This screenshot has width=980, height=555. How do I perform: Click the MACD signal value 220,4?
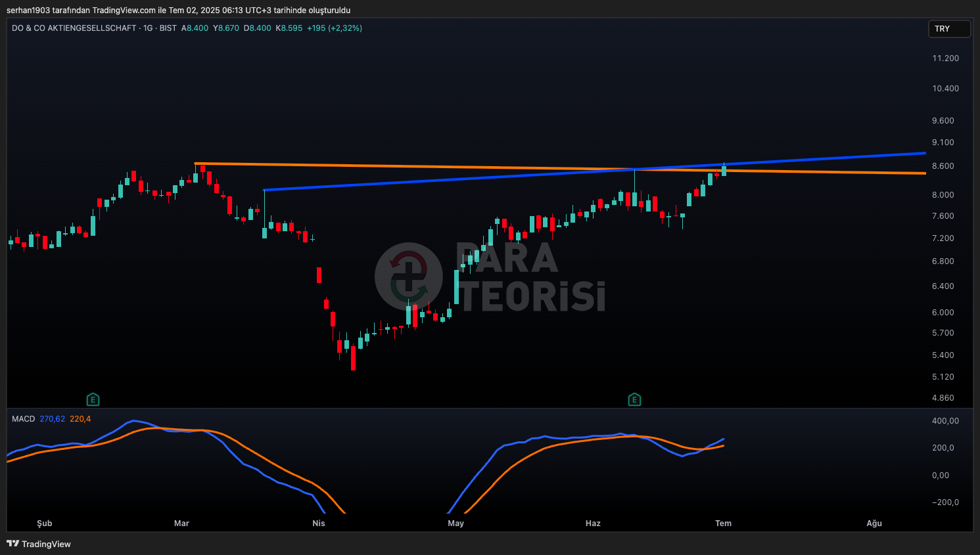tap(80, 419)
